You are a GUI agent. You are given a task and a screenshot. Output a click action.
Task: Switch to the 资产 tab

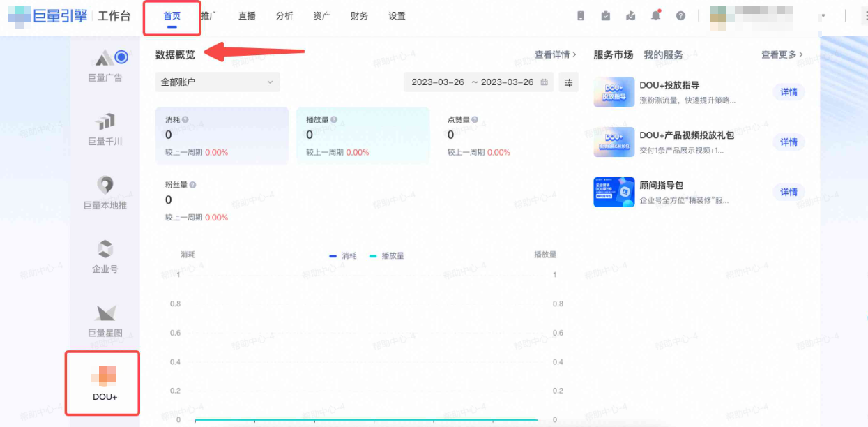(x=322, y=15)
